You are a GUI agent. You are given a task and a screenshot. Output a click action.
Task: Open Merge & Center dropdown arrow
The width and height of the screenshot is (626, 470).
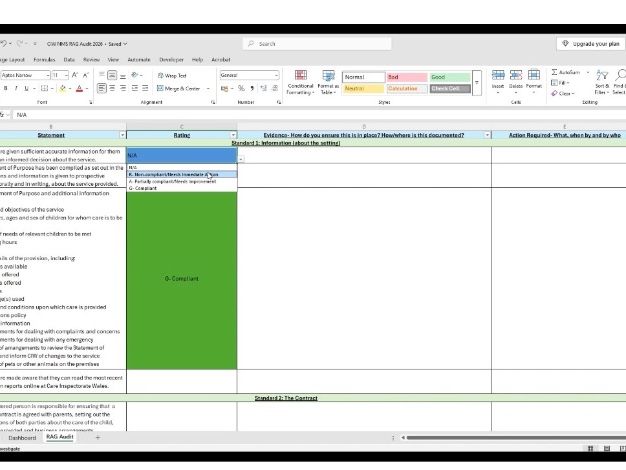pyautogui.click(x=208, y=88)
